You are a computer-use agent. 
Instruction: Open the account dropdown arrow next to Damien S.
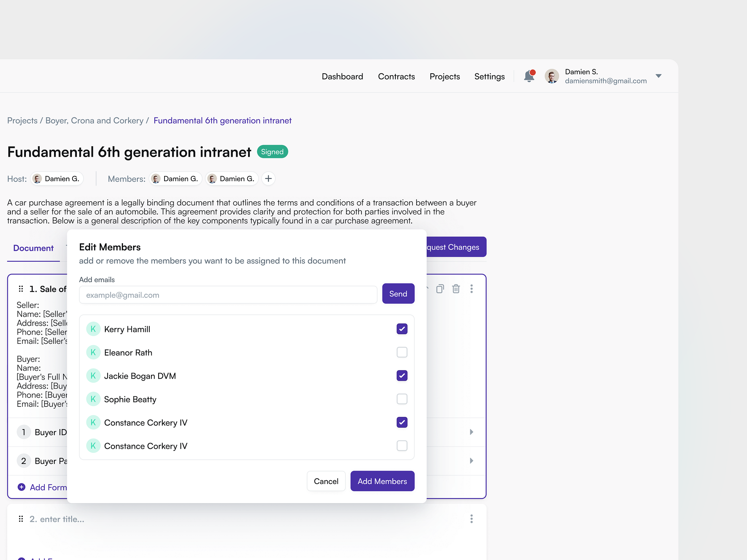659,76
